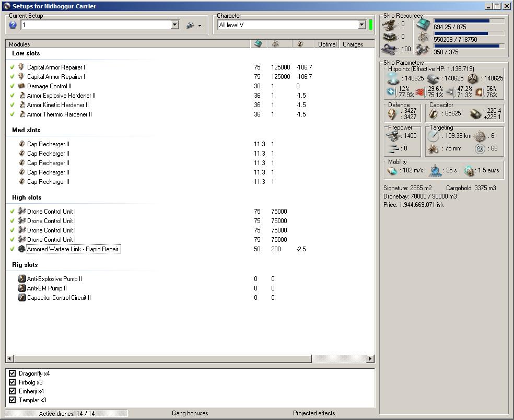Uncheck the Einherji x4 drone checkbox

pyautogui.click(x=13, y=391)
